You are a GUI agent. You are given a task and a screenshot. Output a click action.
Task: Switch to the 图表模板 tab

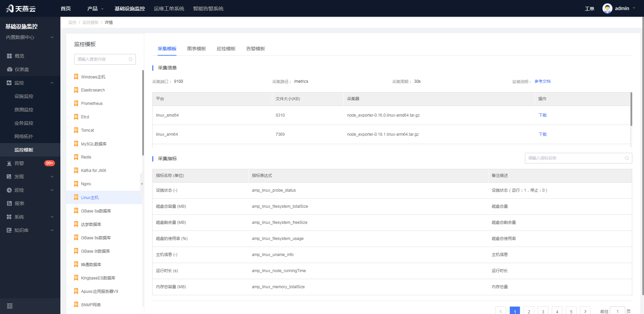pyautogui.click(x=197, y=49)
